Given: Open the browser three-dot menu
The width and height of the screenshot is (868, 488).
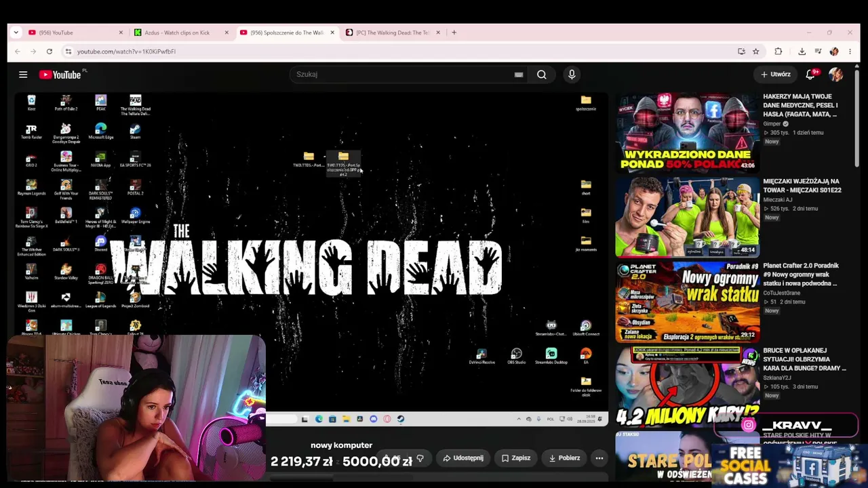Looking at the screenshot, I should click(x=850, y=52).
